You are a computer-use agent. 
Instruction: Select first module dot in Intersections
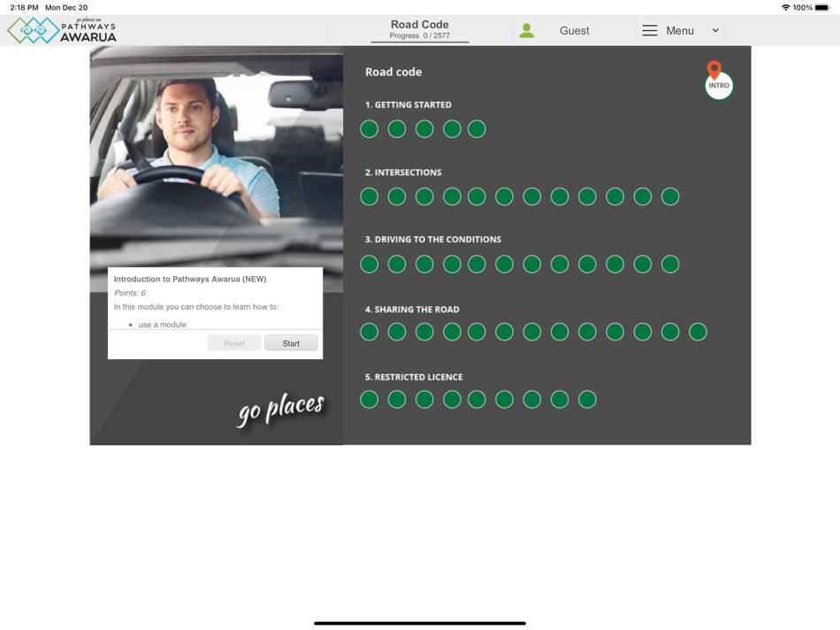coord(369,196)
